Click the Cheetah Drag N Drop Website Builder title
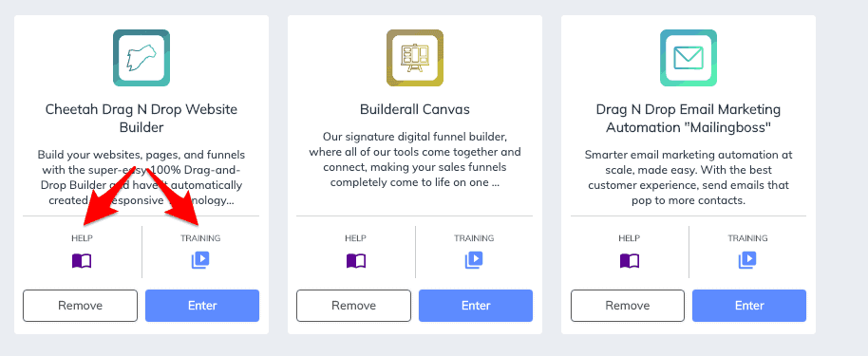 pyautogui.click(x=142, y=119)
